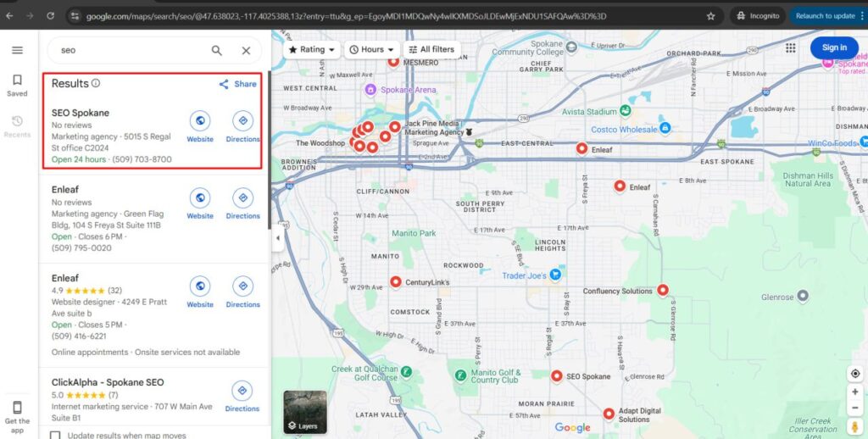Reload the page
The image size is (868, 439).
[x=50, y=16]
